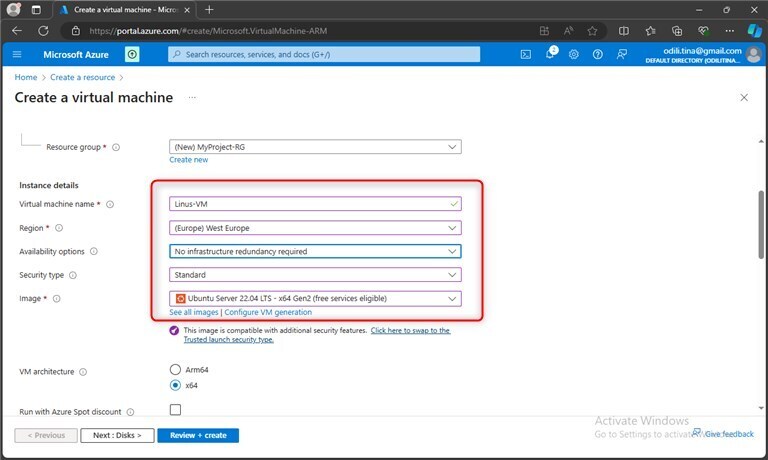Open the Edge Copilot sidebar icon
Screen dimensions: 768x460
click(754, 30)
